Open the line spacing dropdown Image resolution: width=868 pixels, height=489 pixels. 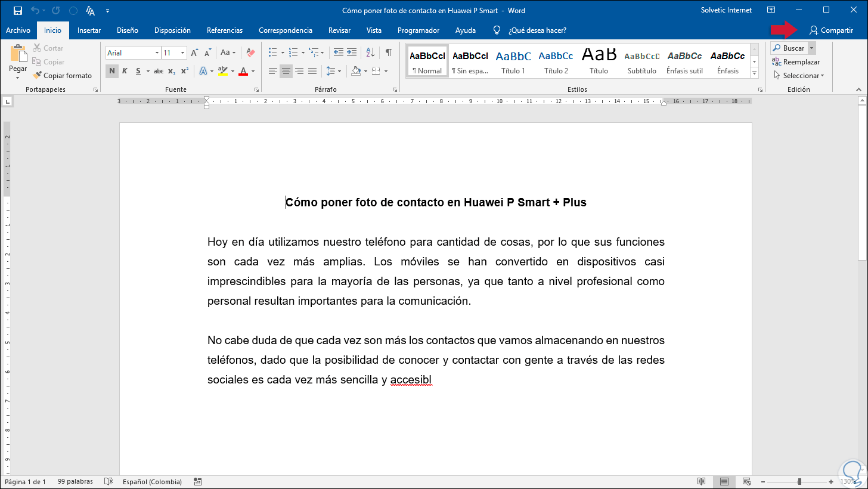coord(340,71)
